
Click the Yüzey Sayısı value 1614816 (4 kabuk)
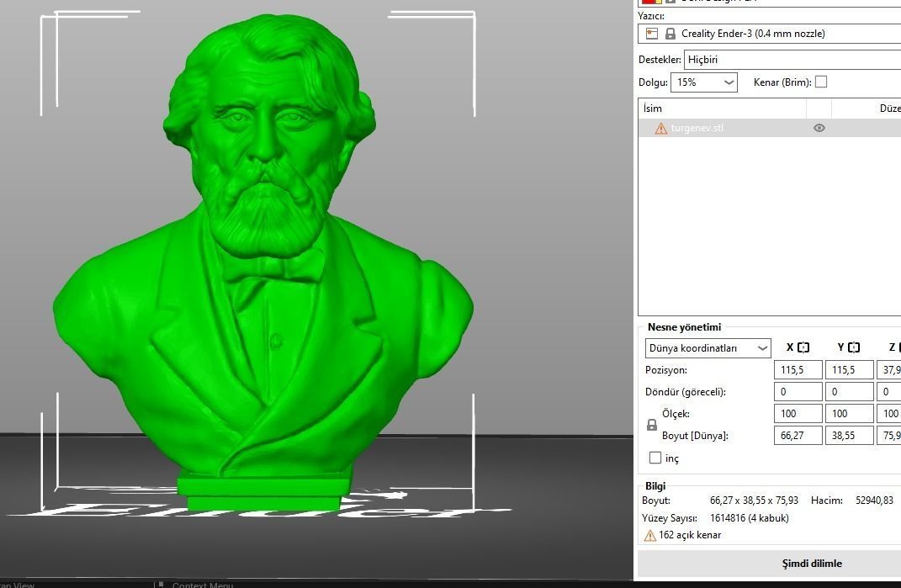click(750, 518)
